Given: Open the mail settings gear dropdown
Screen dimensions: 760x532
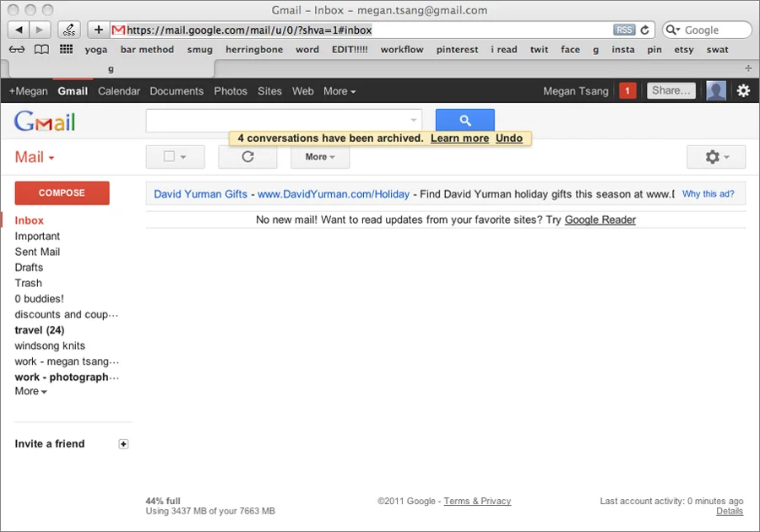Looking at the screenshot, I should pos(716,157).
